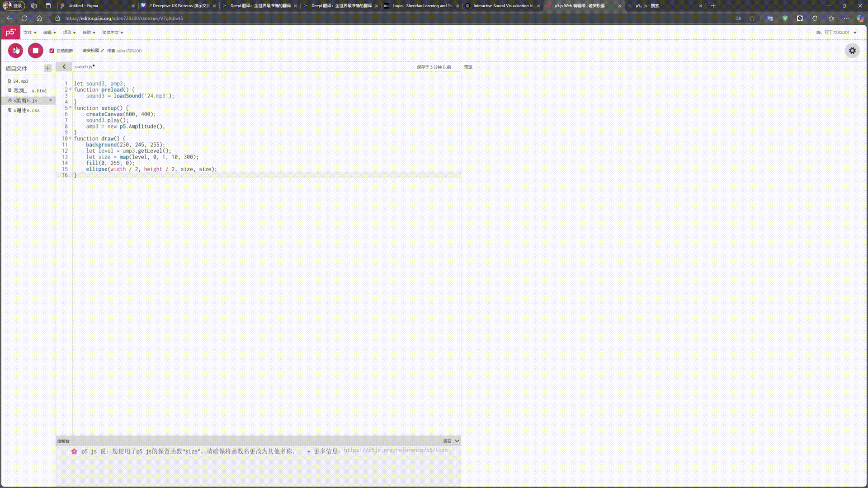
Task: Collapse the sidebar with left chevron
Action: pyautogui.click(x=64, y=67)
